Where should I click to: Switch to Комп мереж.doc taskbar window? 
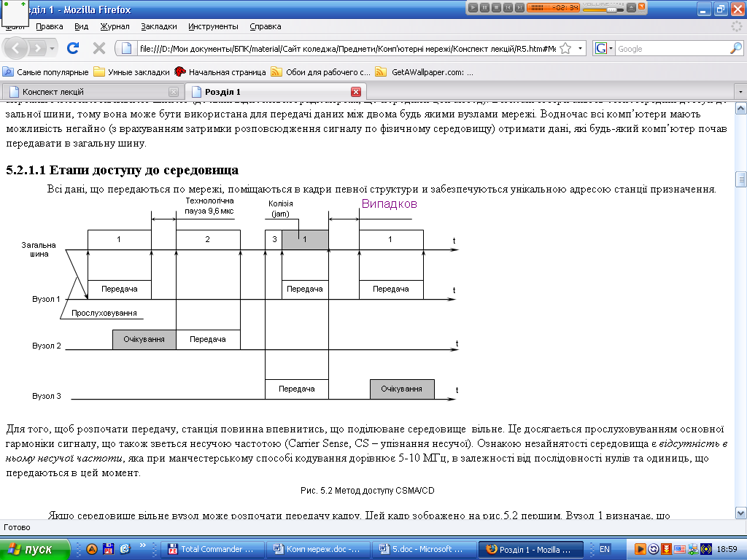tap(317, 549)
